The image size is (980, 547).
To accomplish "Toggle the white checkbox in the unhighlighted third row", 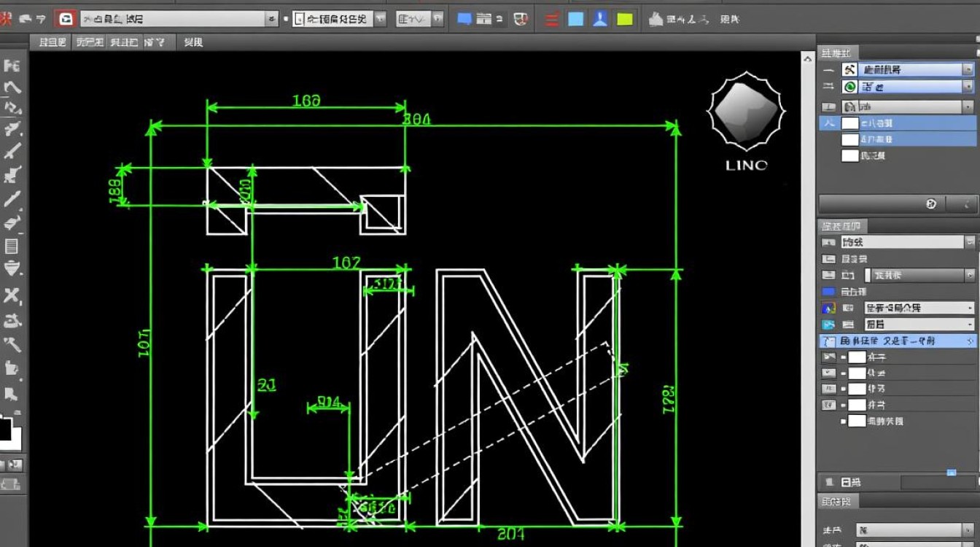I will 849,155.
